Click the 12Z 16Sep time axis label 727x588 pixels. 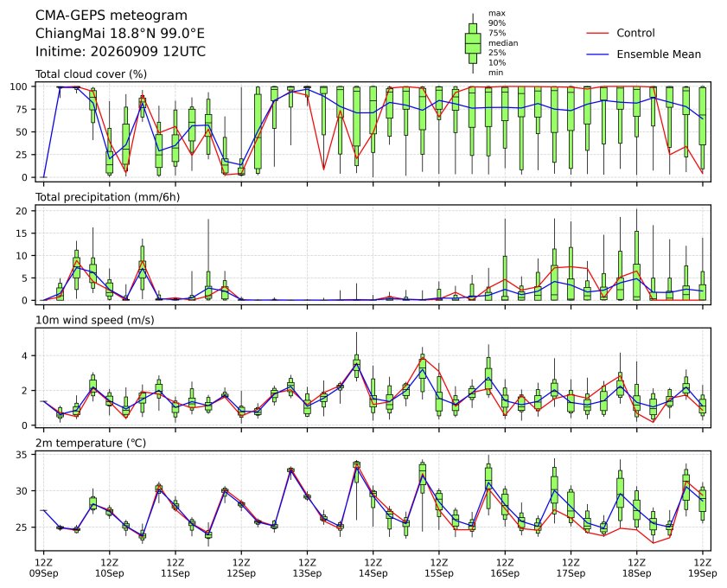point(505,567)
